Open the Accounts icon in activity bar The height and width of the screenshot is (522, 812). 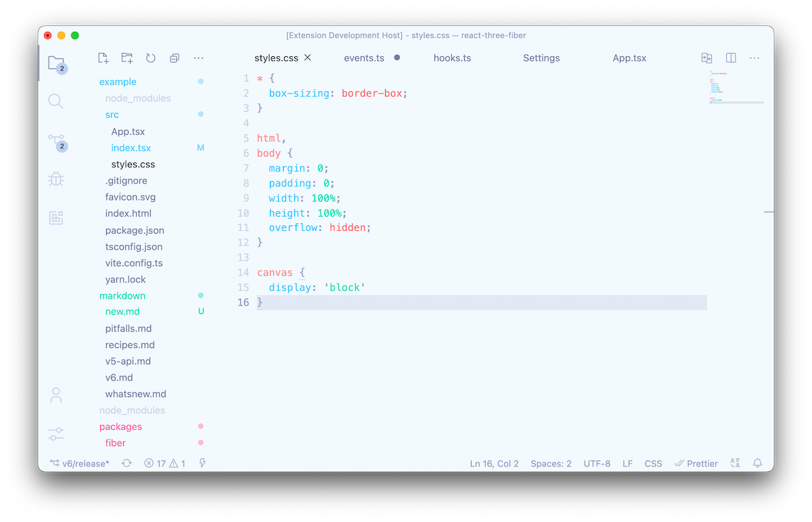(56, 395)
